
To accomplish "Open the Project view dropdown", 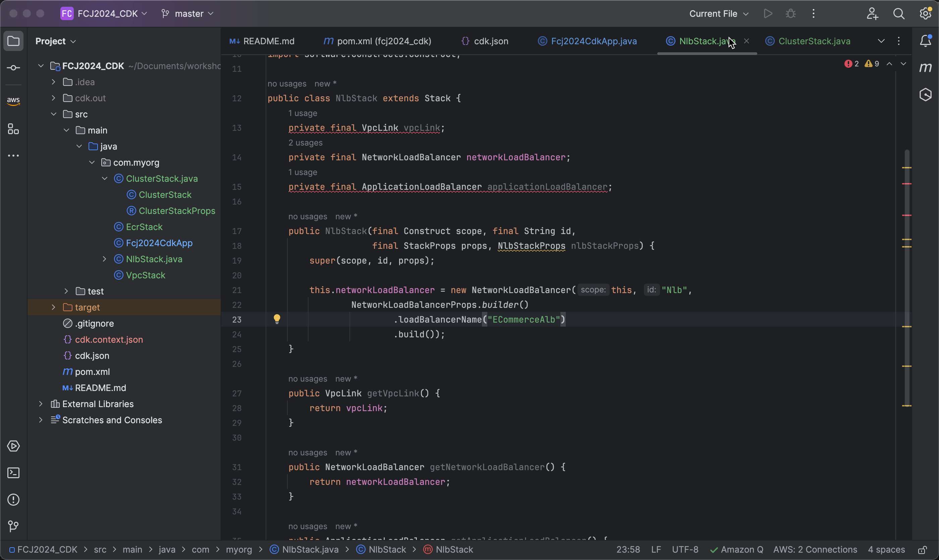I will coord(56,41).
